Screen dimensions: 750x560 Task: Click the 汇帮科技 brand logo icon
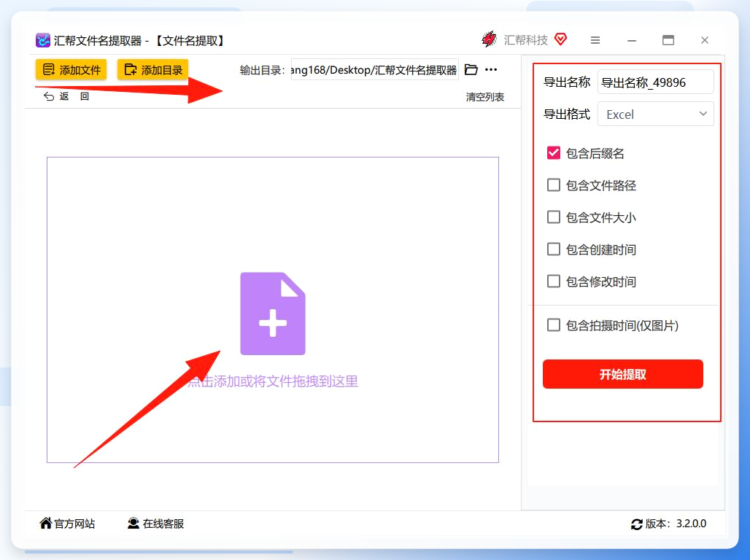point(489,39)
